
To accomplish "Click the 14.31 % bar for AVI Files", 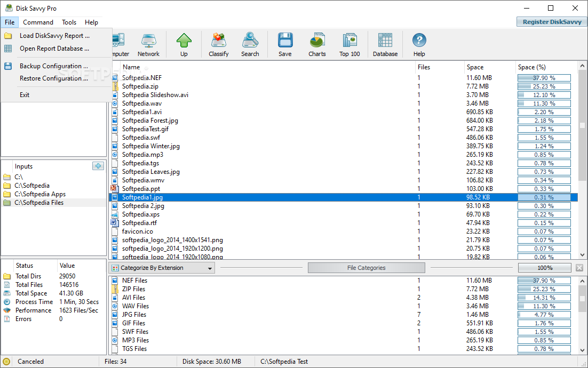I will pos(544,298).
